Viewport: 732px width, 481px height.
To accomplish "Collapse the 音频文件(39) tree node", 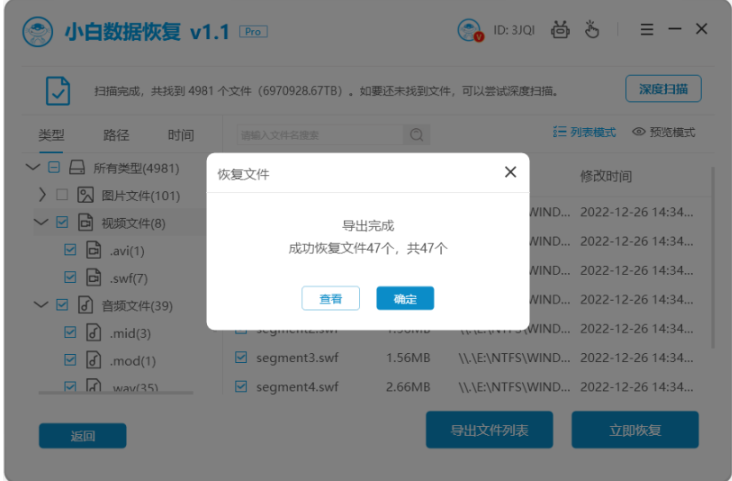I will click(x=41, y=304).
